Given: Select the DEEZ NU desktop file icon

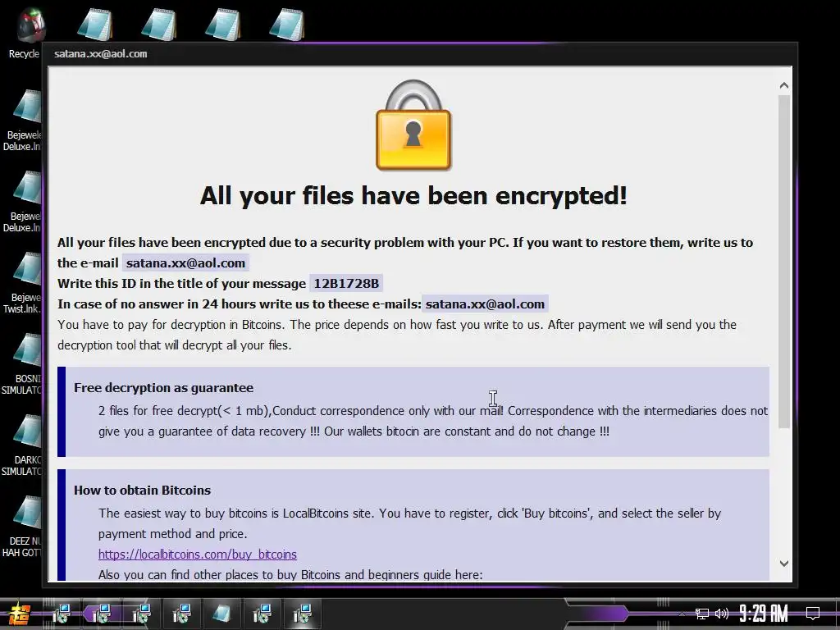Looking at the screenshot, I should coord(21,526).
